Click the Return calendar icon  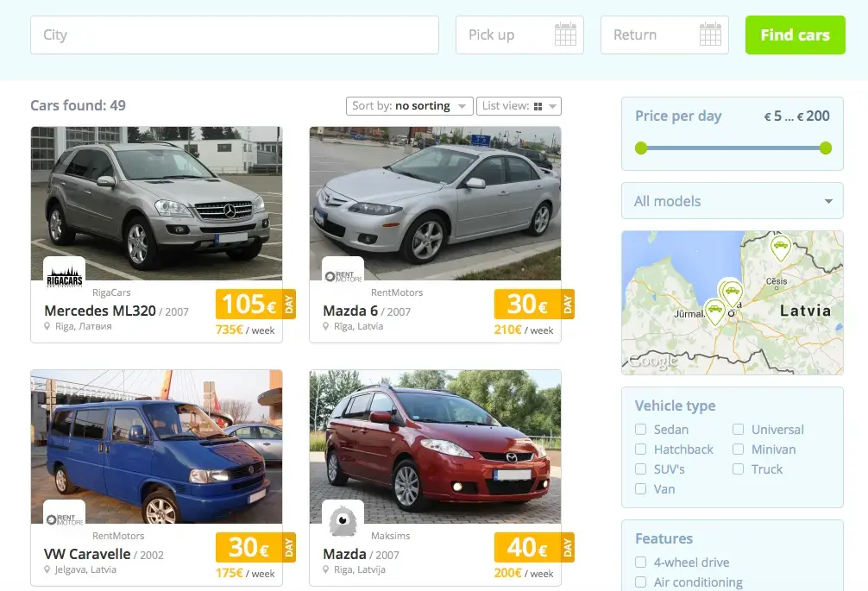pyautogui.click(x=710, y=35)
